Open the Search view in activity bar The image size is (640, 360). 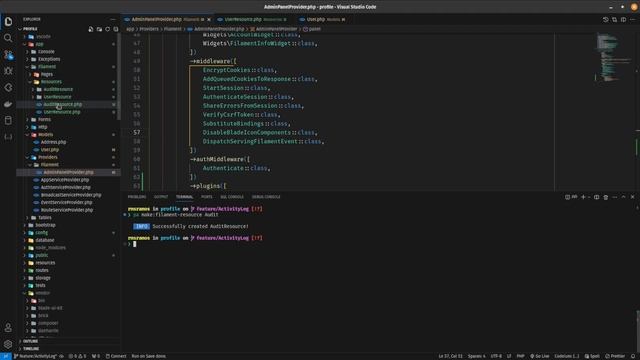(x=8, y=38)
